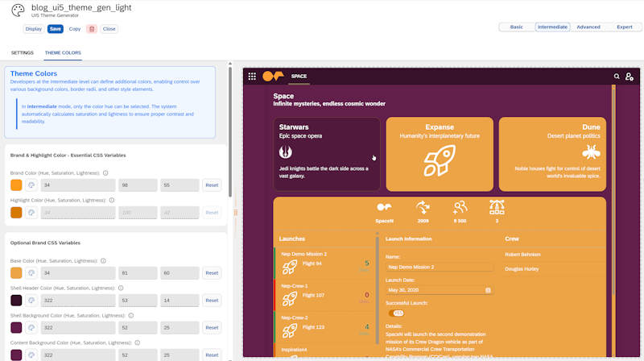Switch to the SETTINGS tab
This screenshot has width=644, height=361.
coord(23,52)
